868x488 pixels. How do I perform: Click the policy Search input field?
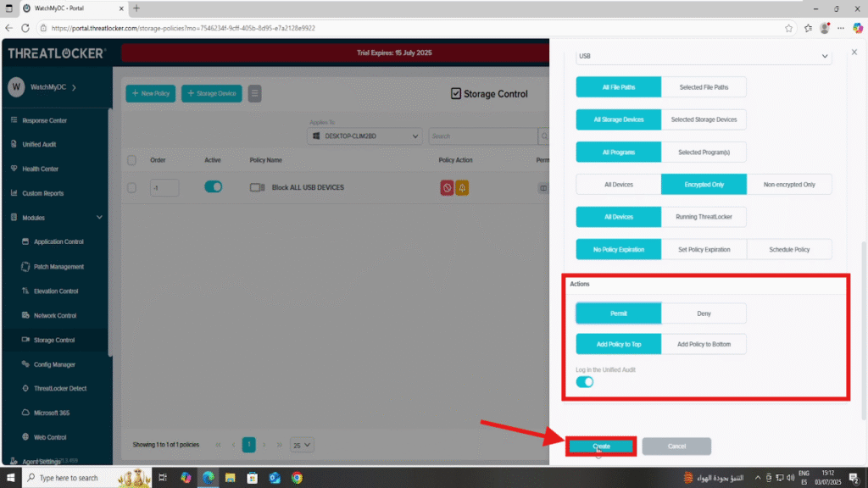coord(482,136)
